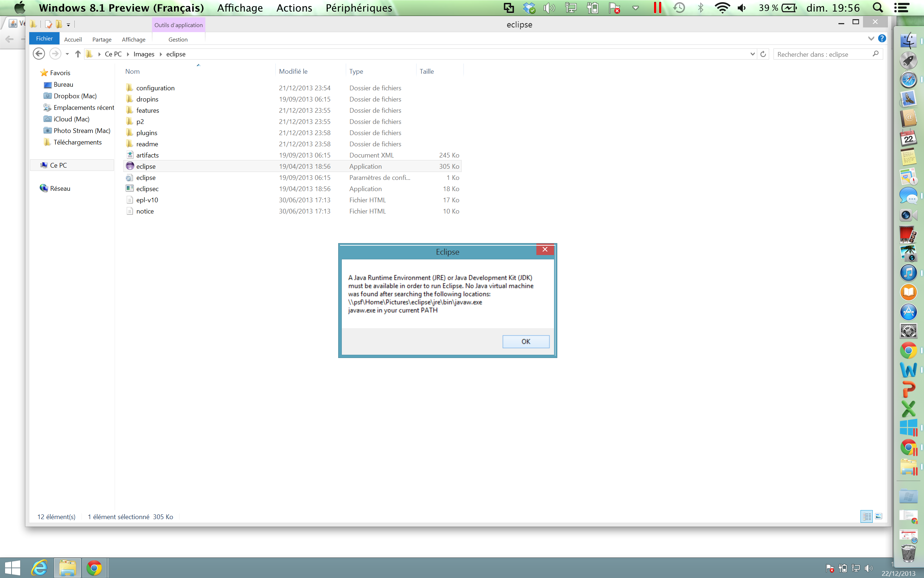Viewport: 924px width, 578px height.
Task: Open Chrome from the Windows taskbar
Action: [94, 568]
